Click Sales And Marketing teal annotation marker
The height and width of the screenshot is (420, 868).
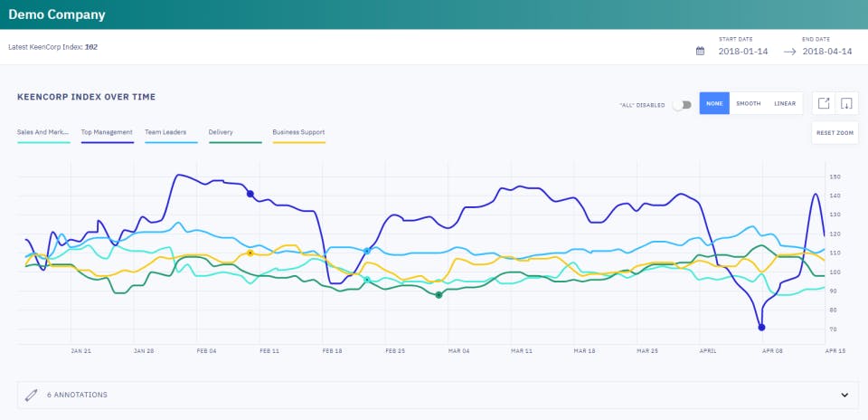[x=366, y=280]
